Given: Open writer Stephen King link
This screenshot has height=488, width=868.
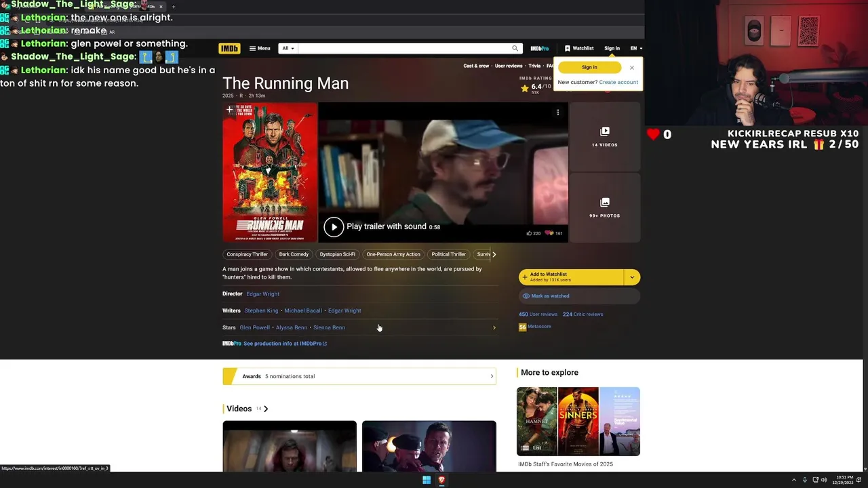Looking at the screenshot, I should [x=261, y=310].
